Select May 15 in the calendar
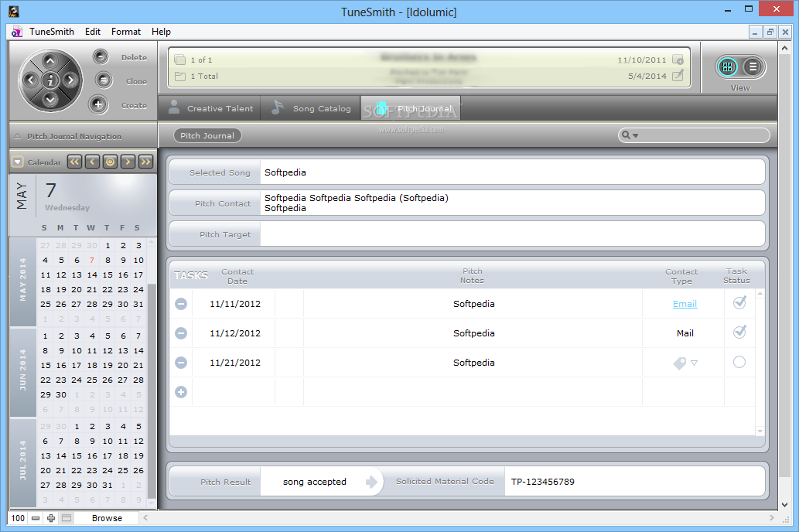799x532 pixels. [108, 275]
